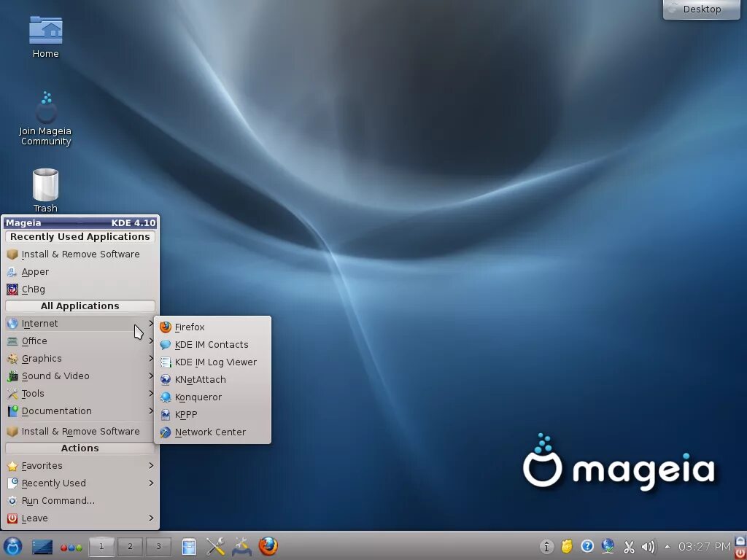
Task: Click the 03:27 PM clock
Action: [704, 546]
